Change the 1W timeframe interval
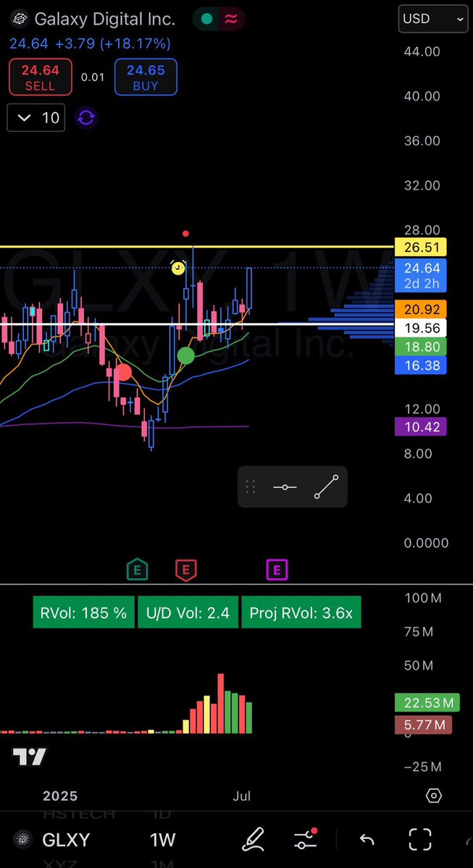Viewport: 473px width, 868px height. 163,840
